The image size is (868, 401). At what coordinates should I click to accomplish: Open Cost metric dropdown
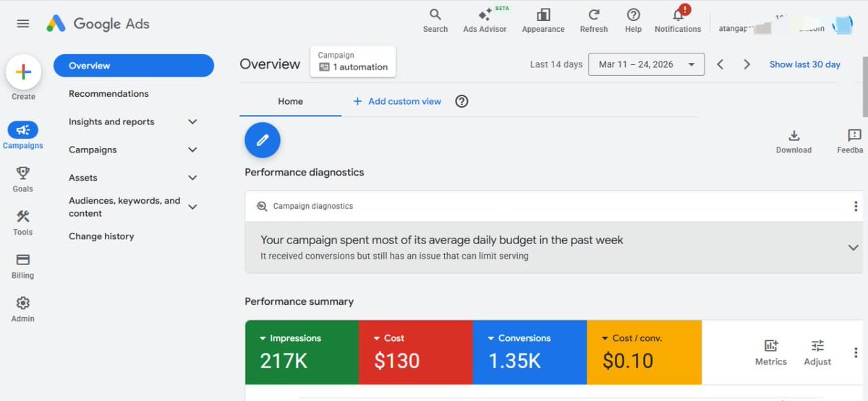coord(389,338)
